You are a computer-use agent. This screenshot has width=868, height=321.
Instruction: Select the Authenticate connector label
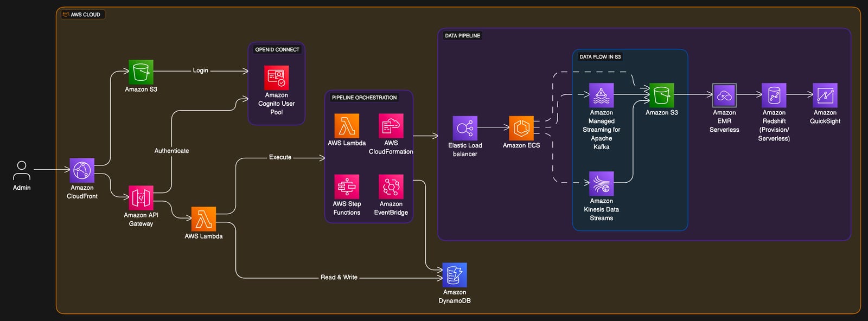[x=171, y=151]
